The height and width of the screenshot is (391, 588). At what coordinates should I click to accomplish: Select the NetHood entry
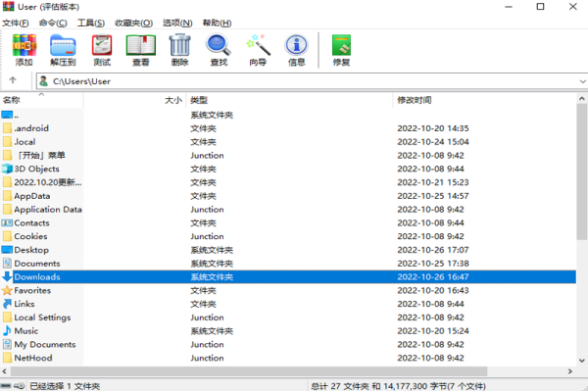coord(33,358)
